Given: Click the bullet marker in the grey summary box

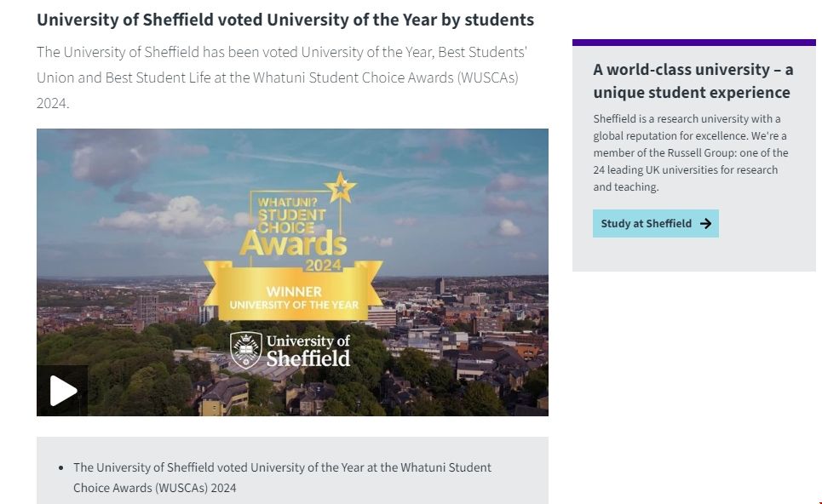Looking at the screenshot, I should (x=60, y=468).
